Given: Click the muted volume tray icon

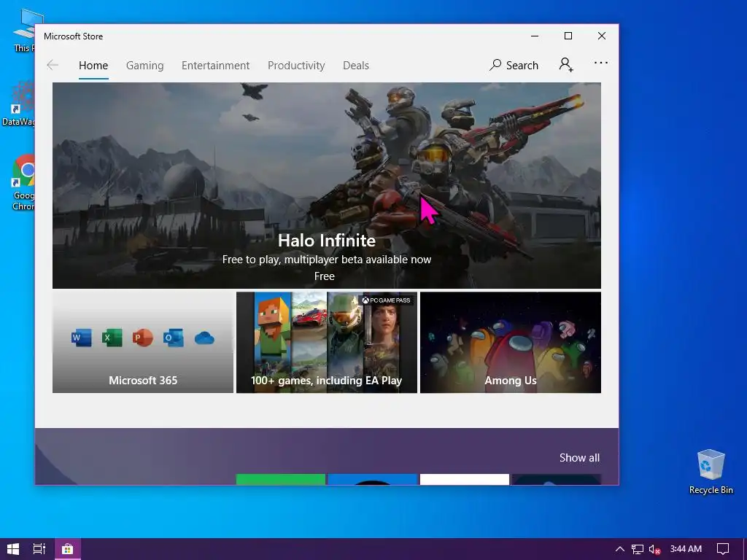Looking at the screenshot, I should pos(654,550).
